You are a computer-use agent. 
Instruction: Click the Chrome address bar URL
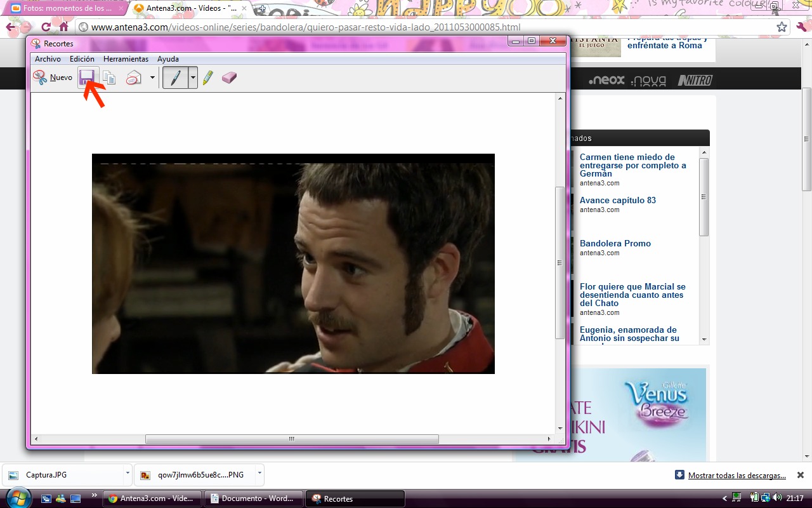coord(306,27)
